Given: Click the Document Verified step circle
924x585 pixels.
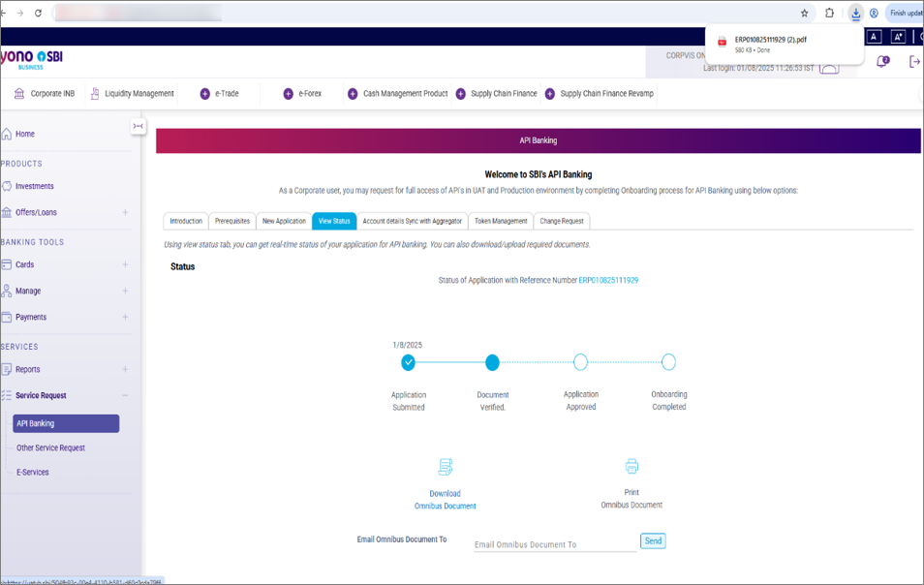Looking at the screenshot, I should pos(492,362).
